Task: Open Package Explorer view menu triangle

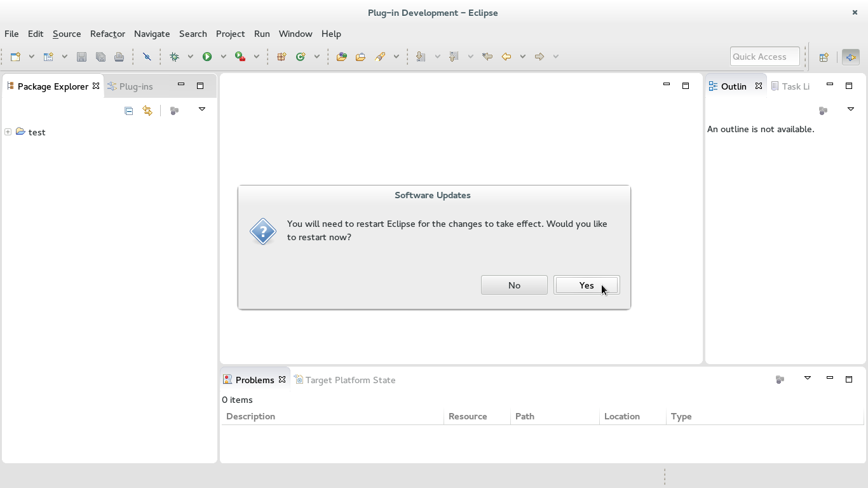Action: (202, 109)
